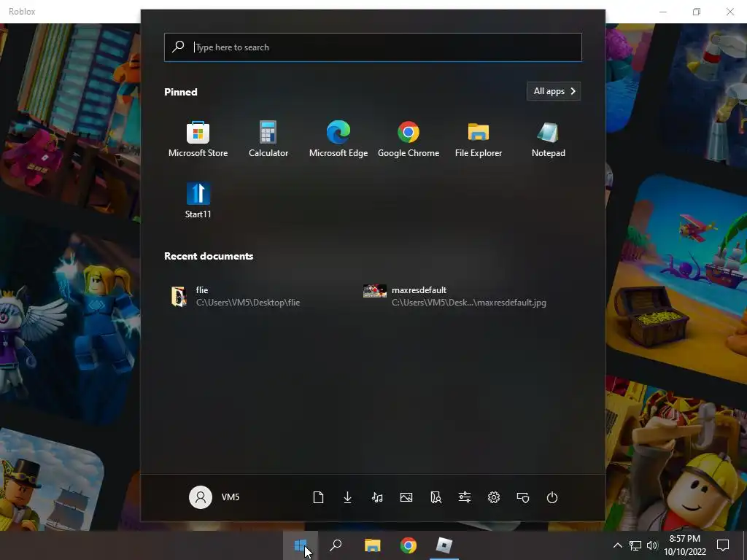Click the VM5 user avatar

[x=201, y=497]
